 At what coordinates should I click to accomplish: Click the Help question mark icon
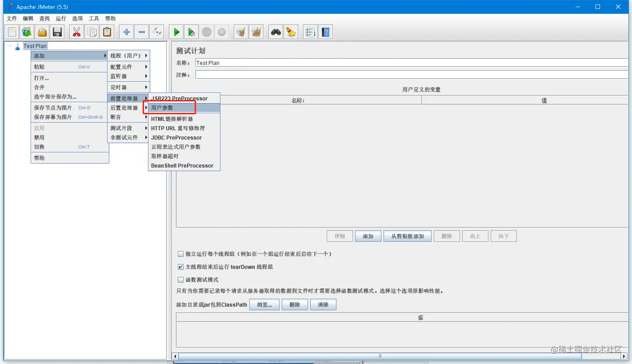pyautogui.click(x=326, y=32)
